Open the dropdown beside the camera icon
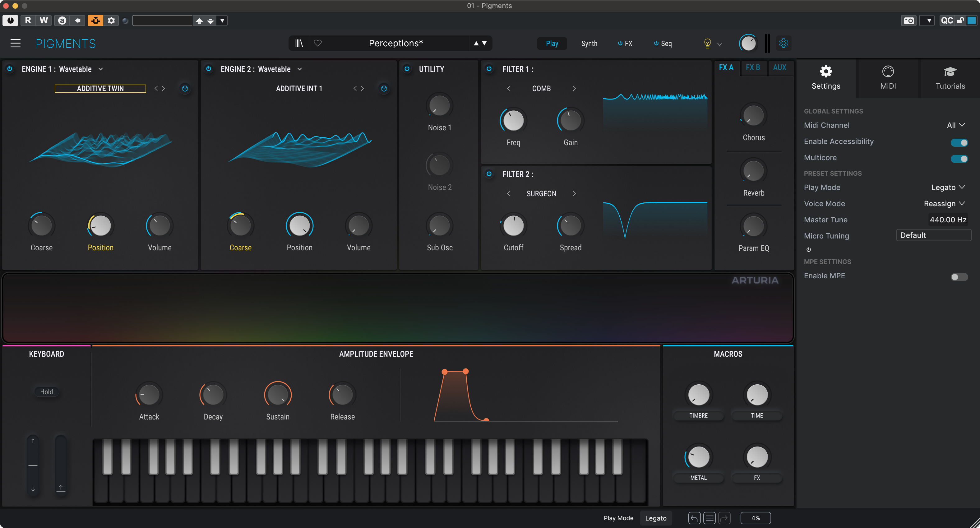 [927, 21]
